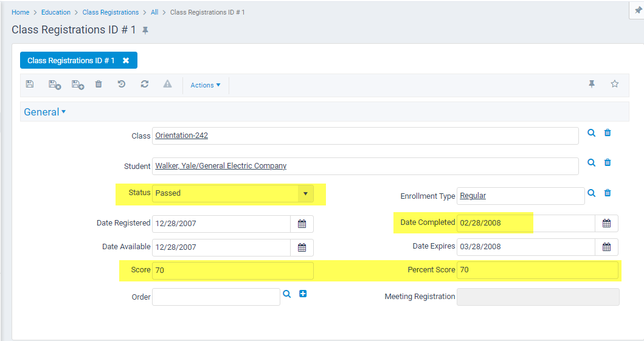Click the Save and Close icon
This screenshot has width=644, height=341.
[x=55, y=84]
